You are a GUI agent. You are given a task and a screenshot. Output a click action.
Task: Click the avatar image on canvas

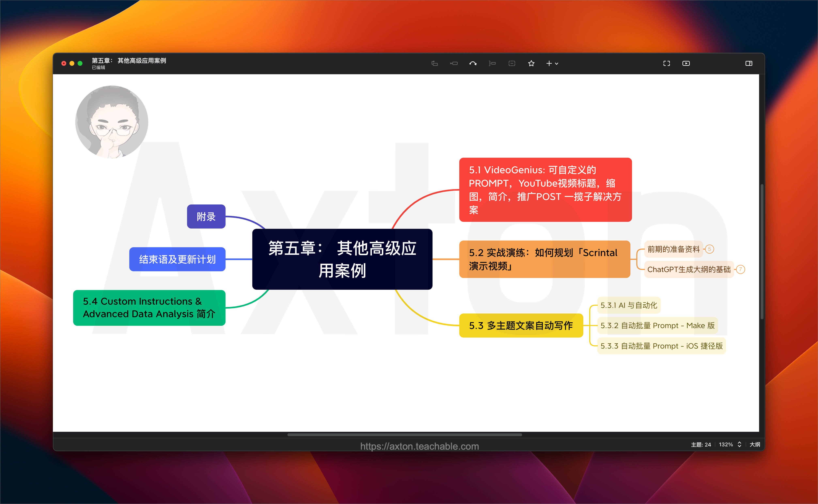[112, 122]
